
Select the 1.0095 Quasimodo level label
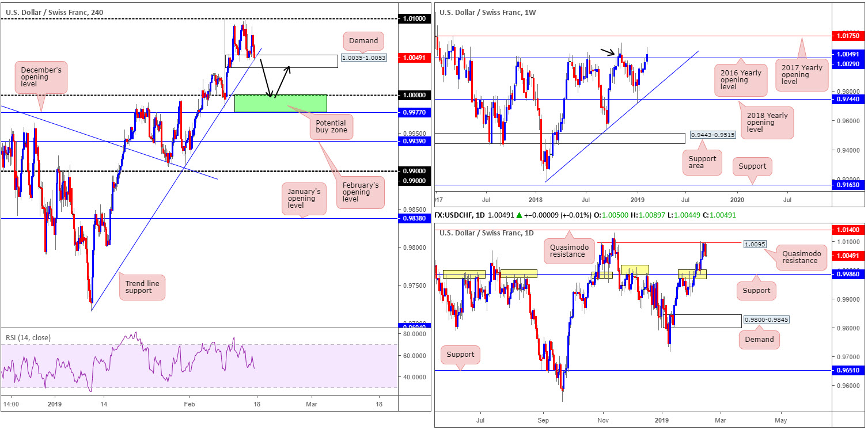pos(755,244)
